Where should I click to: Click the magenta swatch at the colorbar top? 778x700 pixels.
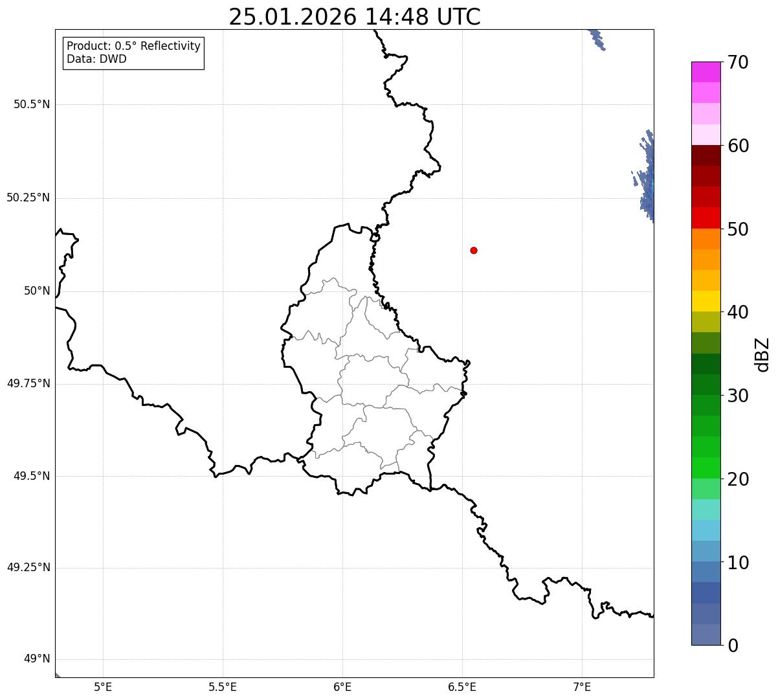click(x=706, y=72)
